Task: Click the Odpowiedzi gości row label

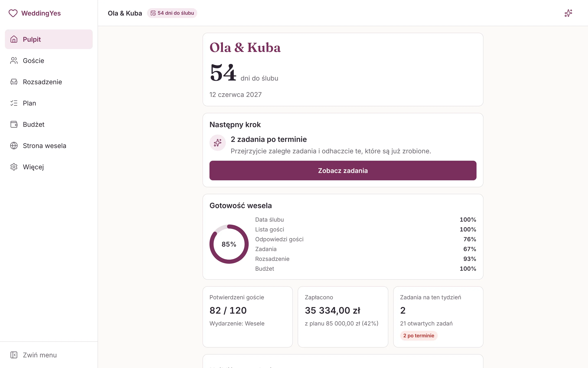Action: (279, 239)
